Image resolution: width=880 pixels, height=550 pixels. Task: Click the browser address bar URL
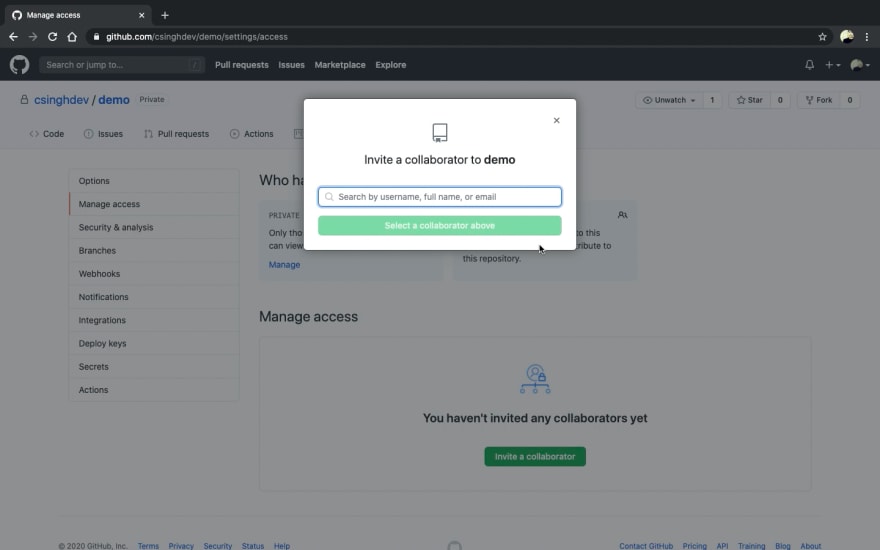tap(197, 36)
